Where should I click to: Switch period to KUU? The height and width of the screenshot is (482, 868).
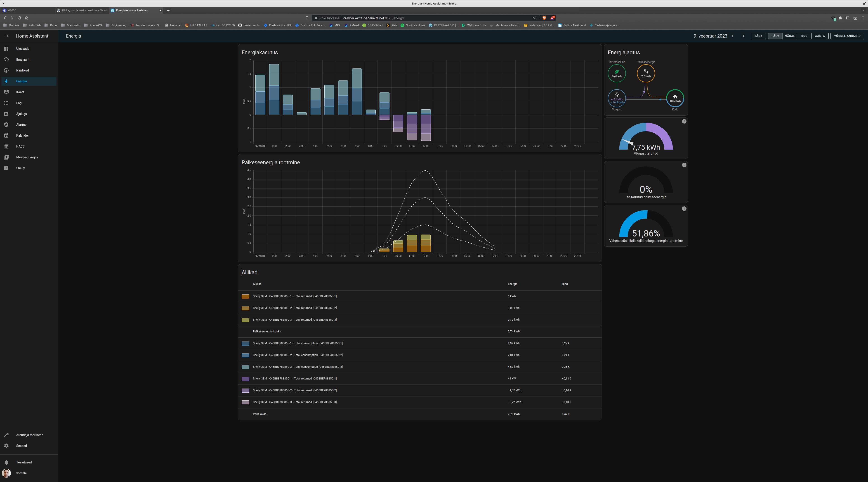tap(804, 36)
